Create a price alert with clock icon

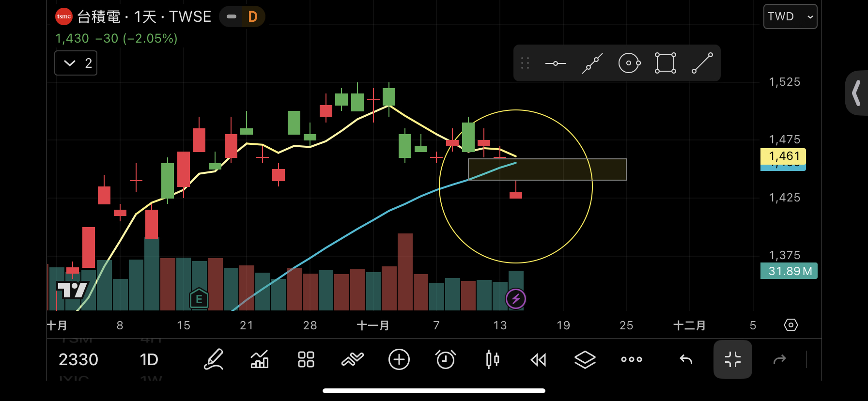(446, 359)
